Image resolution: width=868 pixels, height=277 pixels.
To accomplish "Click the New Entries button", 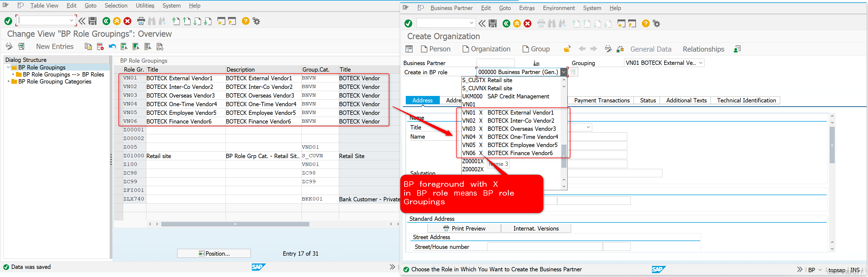I will [55, 46].
